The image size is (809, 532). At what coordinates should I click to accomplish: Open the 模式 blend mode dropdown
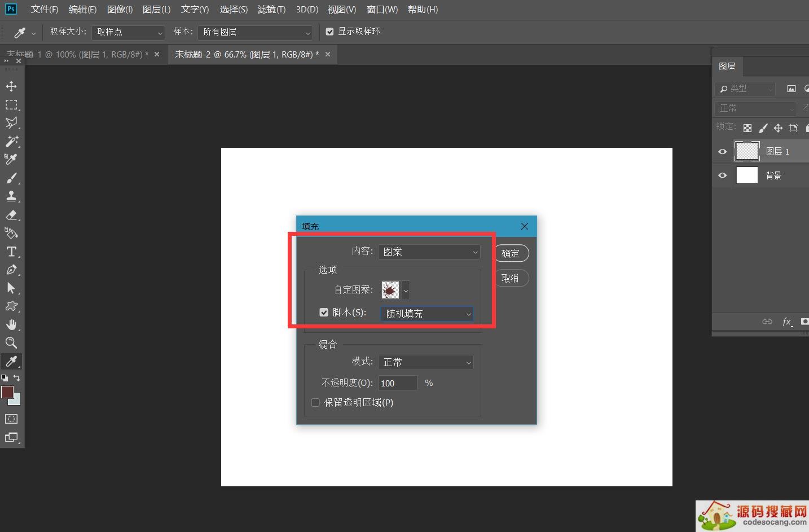point(426,362)
